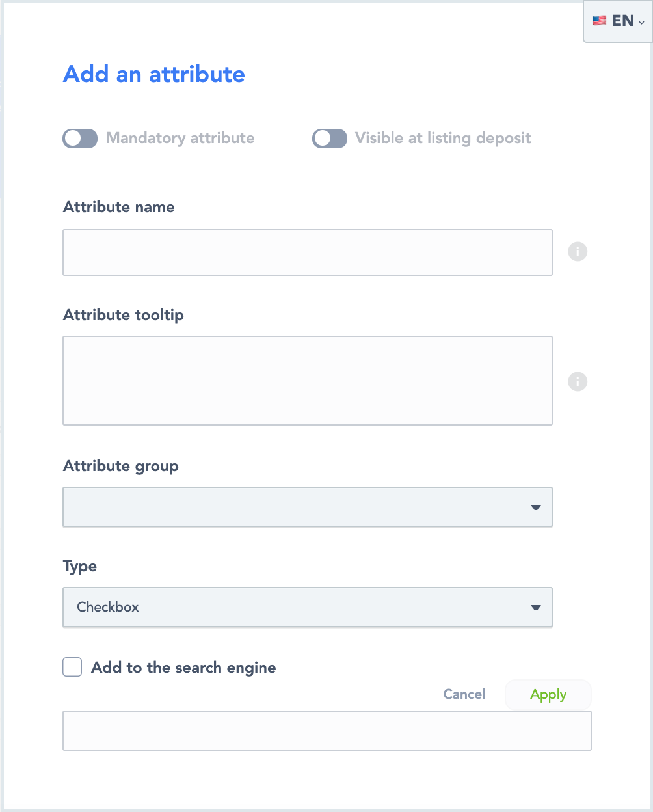Screen dimensions: 653x812
Task: Check the Add to the search engine box
Action: coord(72,668)
